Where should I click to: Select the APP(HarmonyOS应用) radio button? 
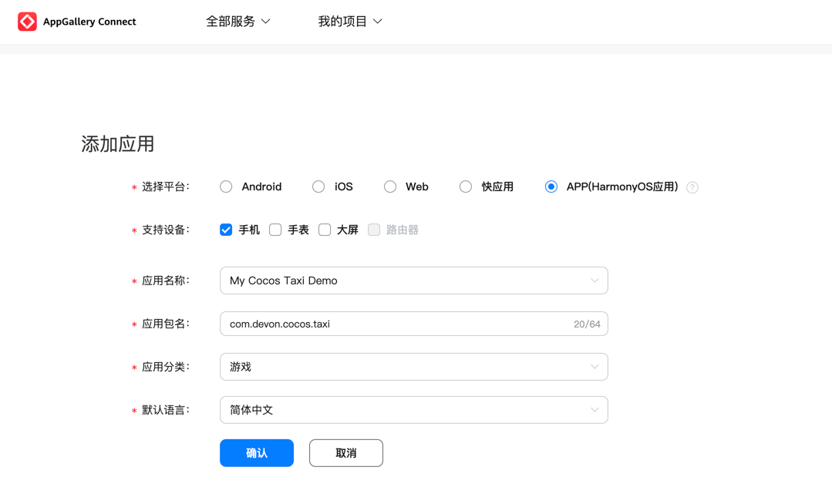[551, 186]
